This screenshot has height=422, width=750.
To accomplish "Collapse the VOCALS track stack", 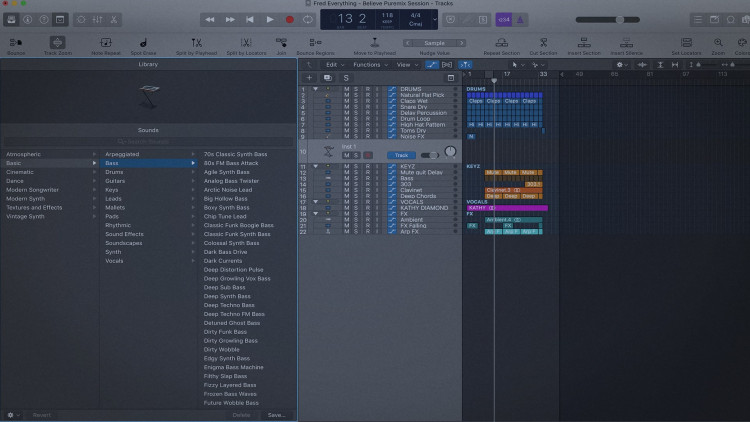I will [x=315, y=202].
